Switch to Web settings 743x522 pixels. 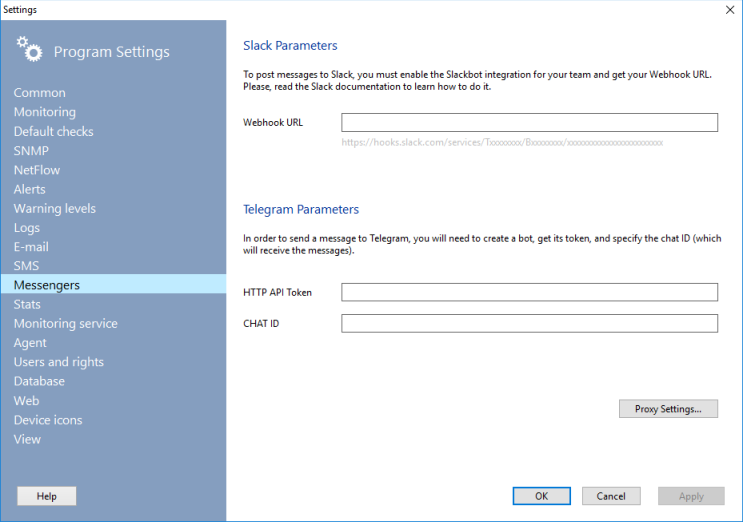tap(26, 401)
